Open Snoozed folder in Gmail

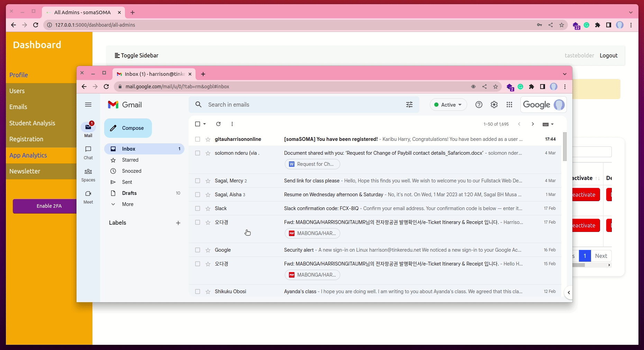144,171
